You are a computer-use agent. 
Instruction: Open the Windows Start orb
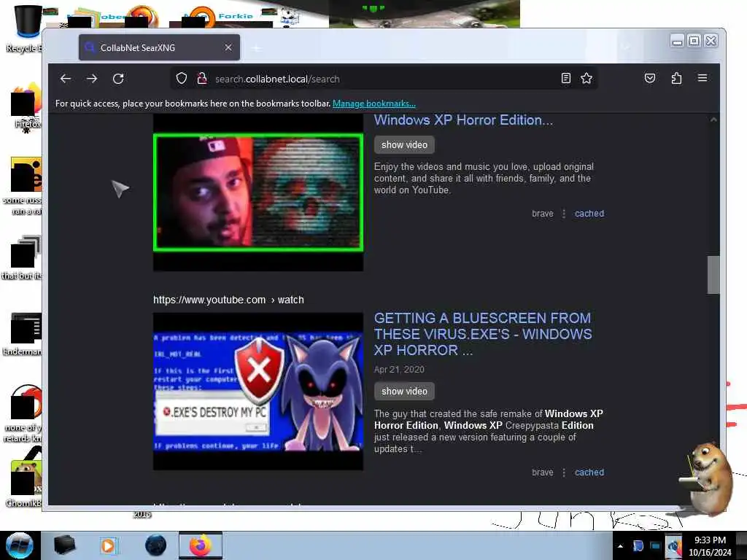20,545
